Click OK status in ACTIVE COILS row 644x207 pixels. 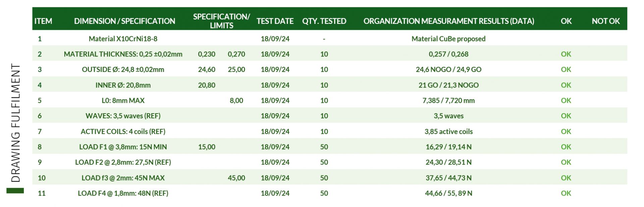[566, 131]
